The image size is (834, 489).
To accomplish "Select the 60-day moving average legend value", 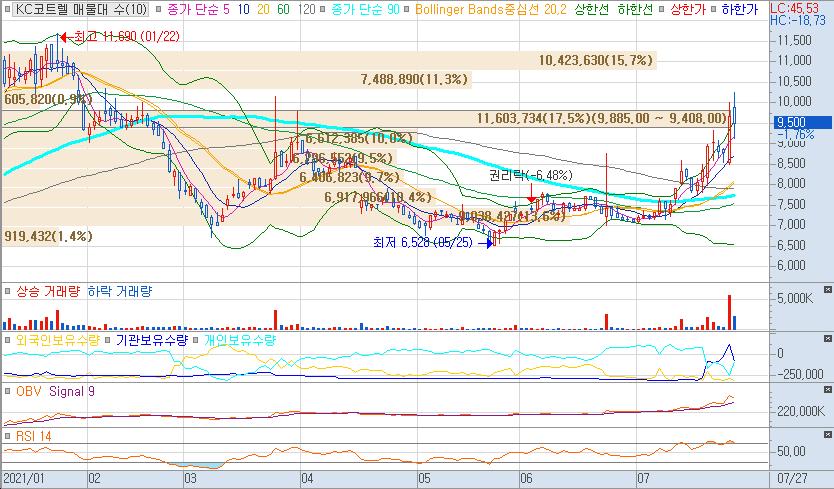I will (283, 9).
